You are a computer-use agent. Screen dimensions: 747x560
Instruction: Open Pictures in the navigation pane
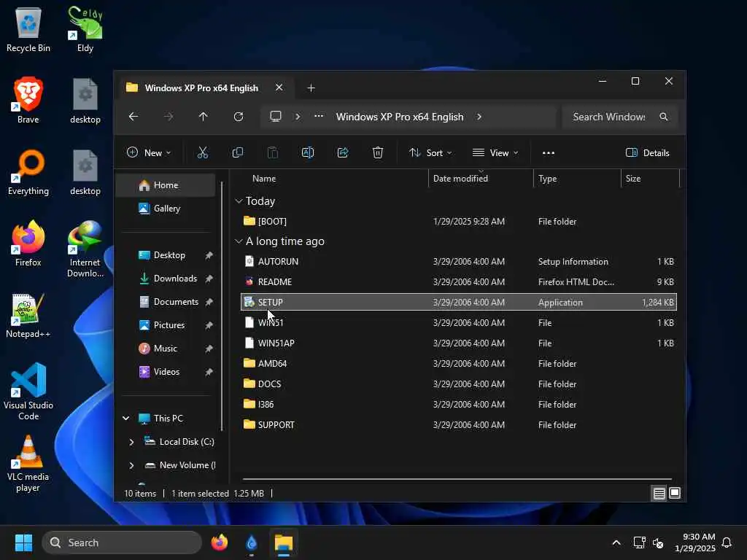click(166, 325)
